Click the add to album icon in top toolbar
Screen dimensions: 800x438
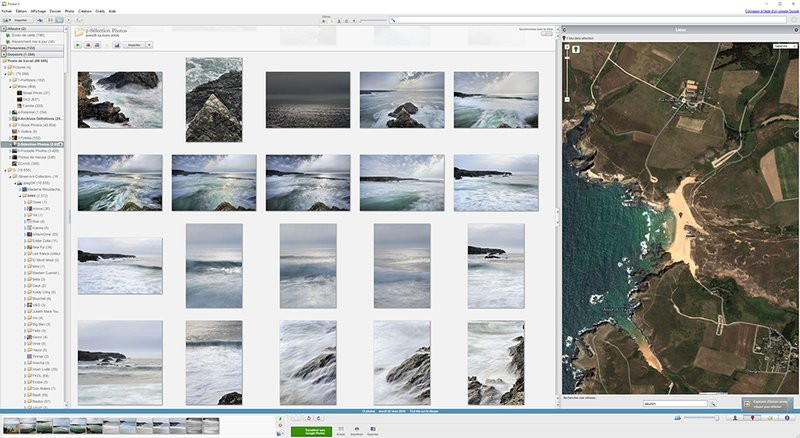pyautogui.click(x=40, y=20)
